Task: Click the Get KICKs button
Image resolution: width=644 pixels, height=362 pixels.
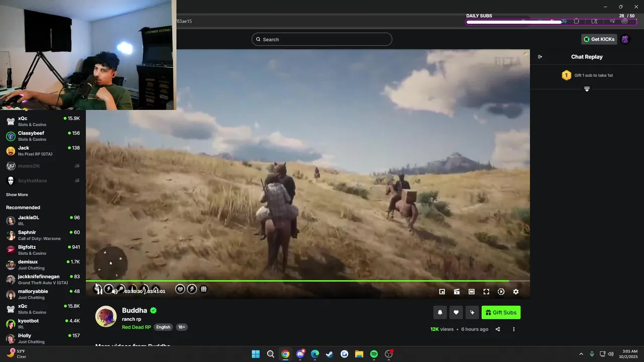Action: 599,39
